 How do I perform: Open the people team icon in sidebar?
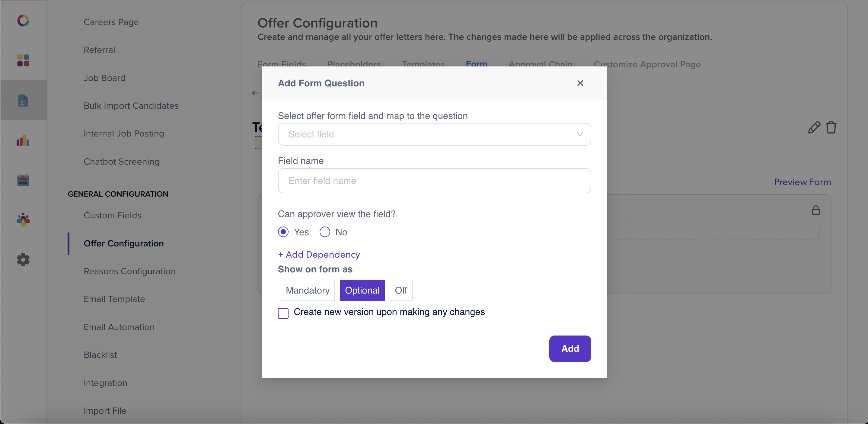point(23,220)
